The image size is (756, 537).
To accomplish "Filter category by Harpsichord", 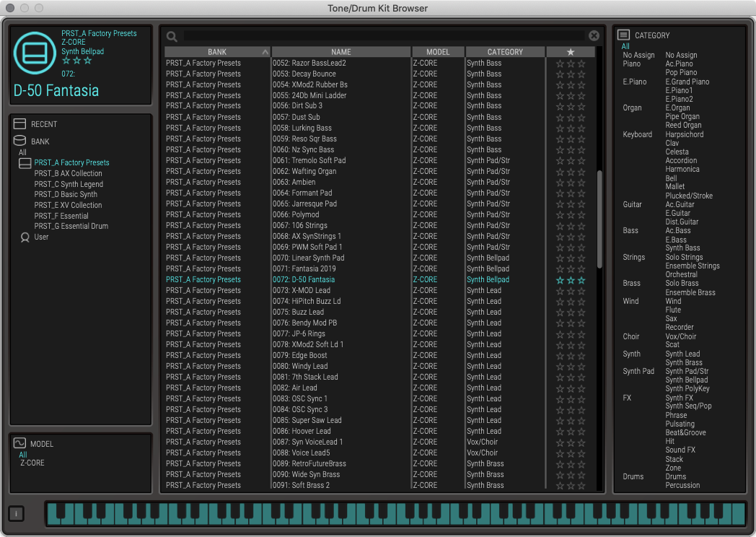I will [x=684, y=134].
